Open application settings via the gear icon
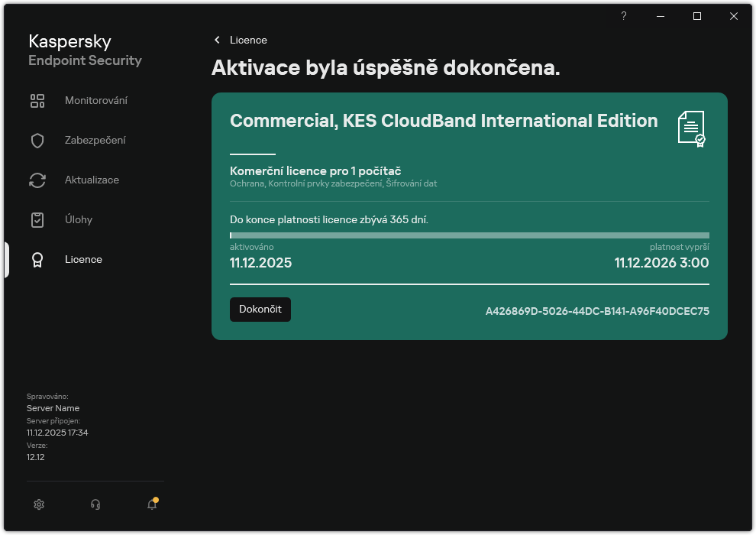This screenshot has height=535, width=756. pos(39,504)
